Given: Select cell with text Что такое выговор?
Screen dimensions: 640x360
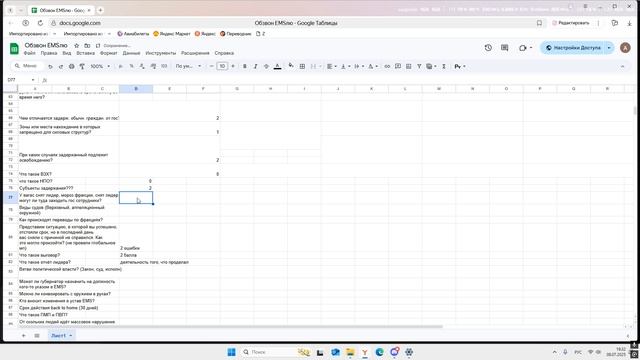Looking at the screenshot, I should pyautogui.click(x=68, y=255).
